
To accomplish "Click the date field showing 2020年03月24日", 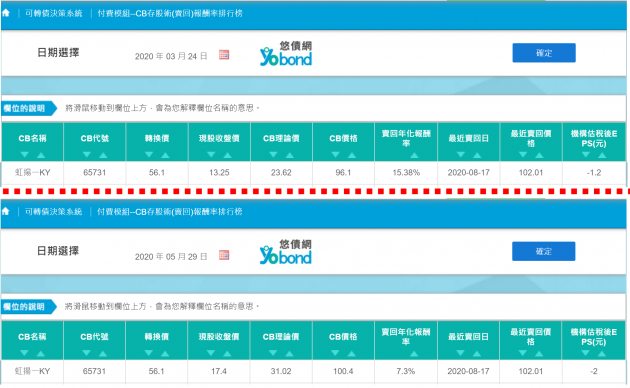I will (x=171, y=56).
